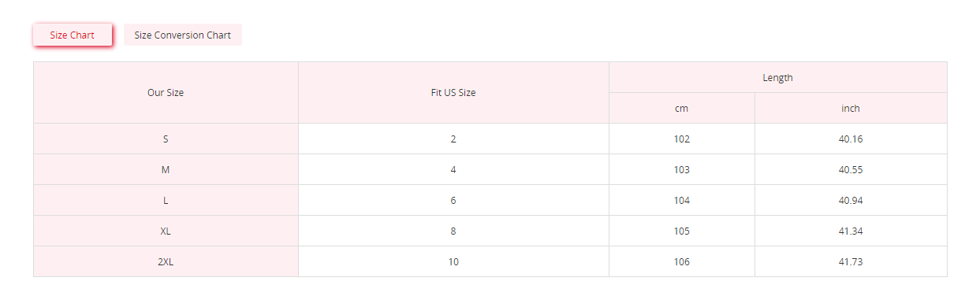The height and width of the screenshot is (296, 980).
Task: Click the 102 cm length cell
Action: [682, 139]
